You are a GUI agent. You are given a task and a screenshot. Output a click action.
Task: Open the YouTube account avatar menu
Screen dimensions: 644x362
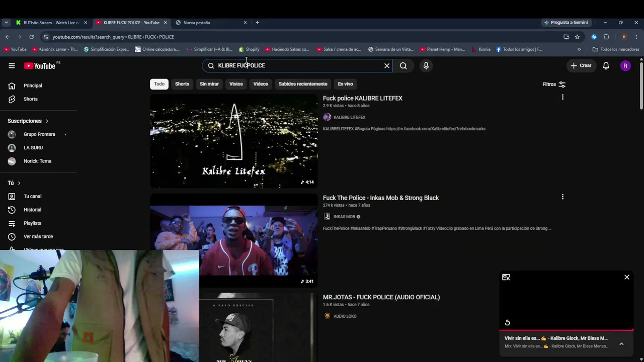pyautogui.click(x=625, y=66)
